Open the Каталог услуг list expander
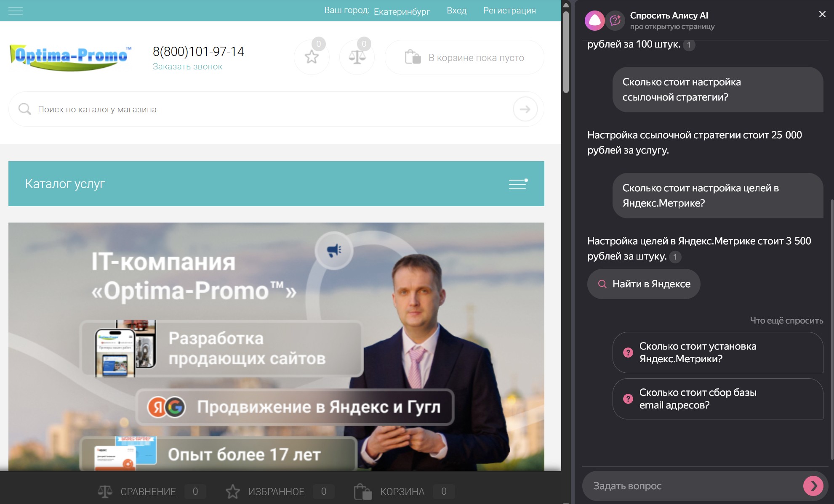Screen dimensions: 834x504 (517, 184)
